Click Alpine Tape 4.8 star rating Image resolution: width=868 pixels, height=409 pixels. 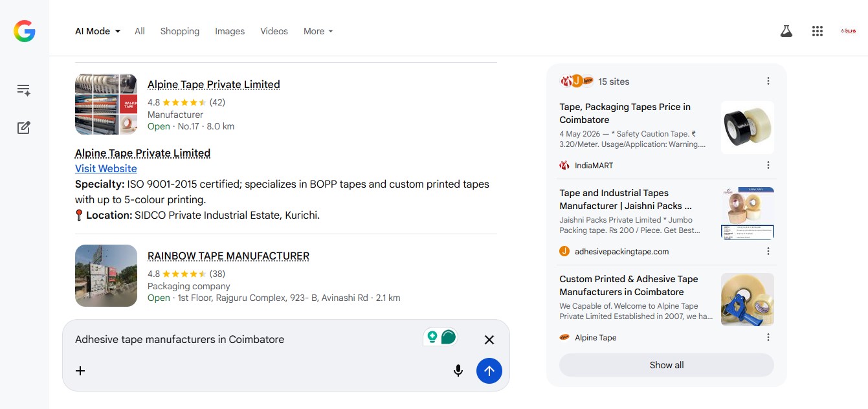[x=186, y=102]
